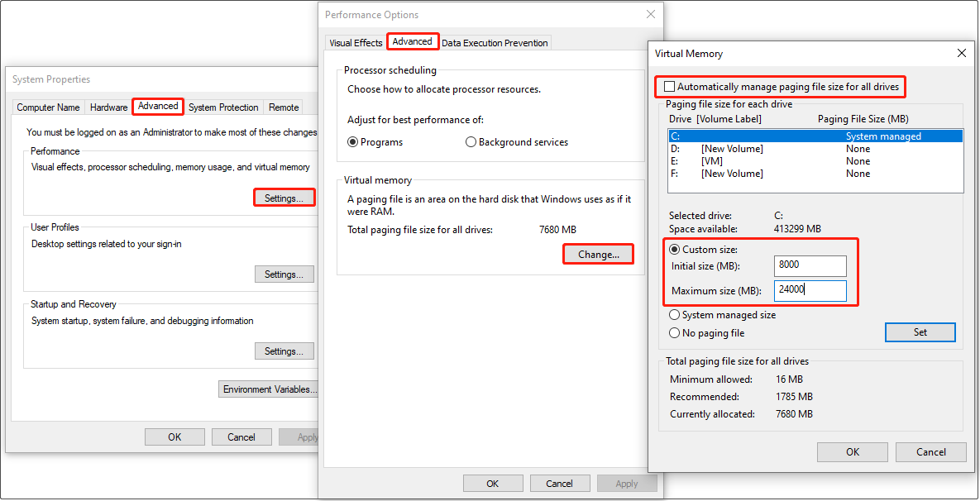Close the Virtual Memory dialog
The image size is (980, 501).
tap(962, 54)
